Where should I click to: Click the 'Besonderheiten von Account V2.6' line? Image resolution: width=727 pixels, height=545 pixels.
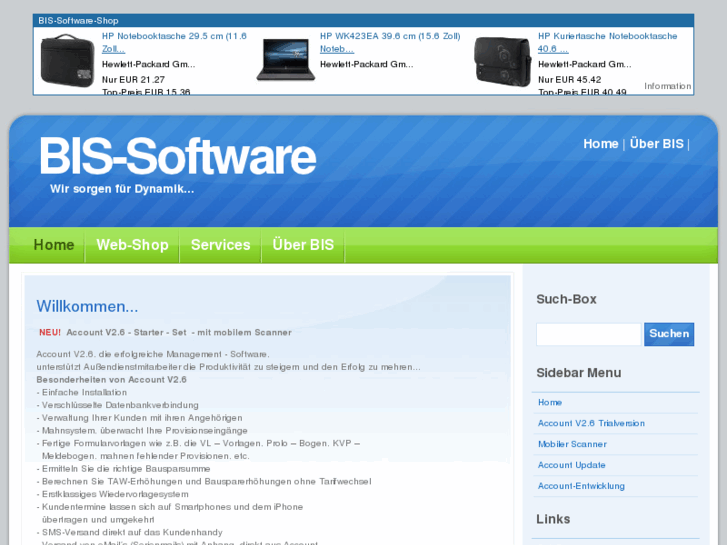[x=111, y=380]
